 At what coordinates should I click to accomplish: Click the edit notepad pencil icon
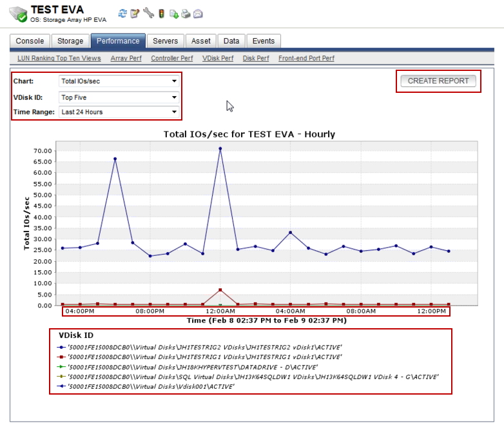pos(135,14)
